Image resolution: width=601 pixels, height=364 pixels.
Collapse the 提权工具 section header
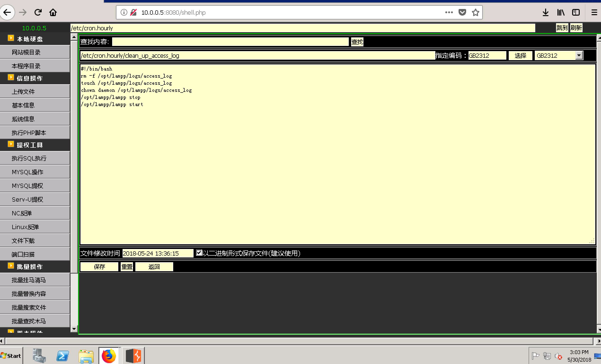click(x=30, y=145)
